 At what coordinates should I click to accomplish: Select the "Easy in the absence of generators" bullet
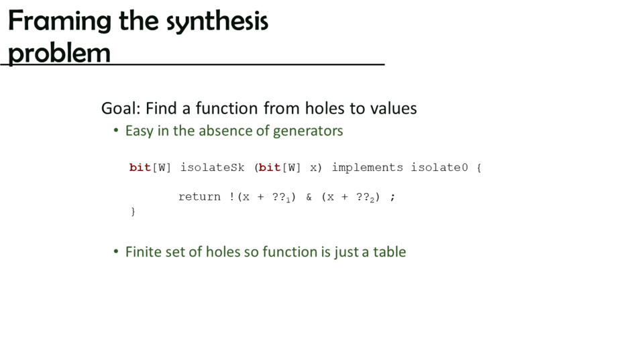tap(234, 131)
